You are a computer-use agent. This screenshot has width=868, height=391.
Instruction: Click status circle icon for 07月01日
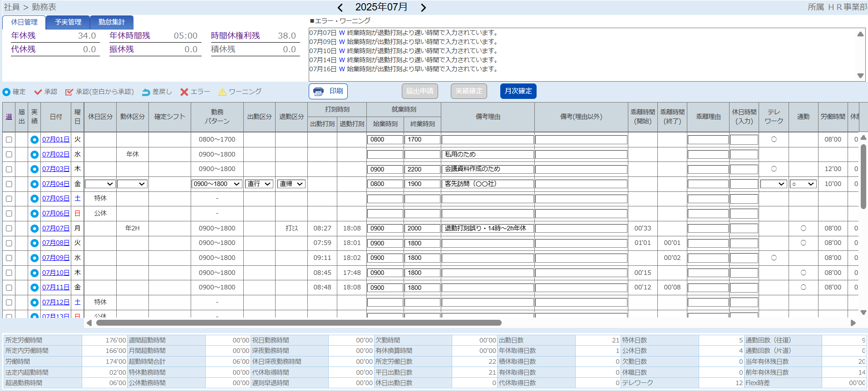35,140
